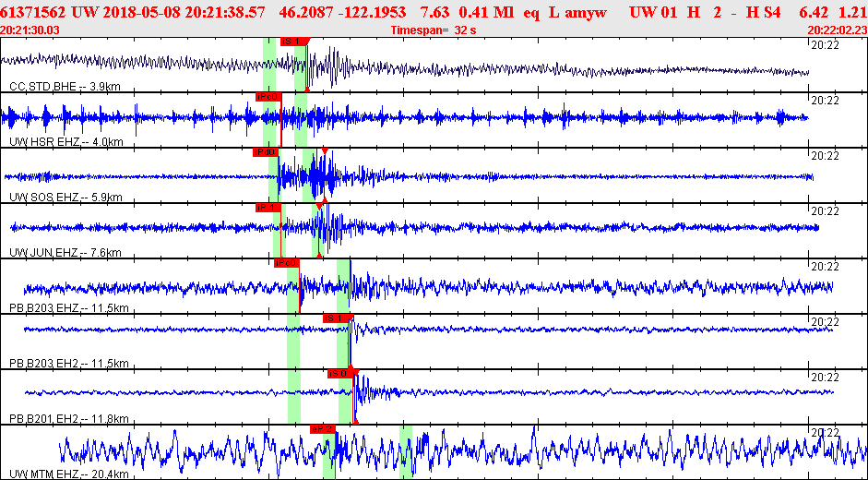
Task: Click the end time 20:22:02.23
Action: pos(837,30)
